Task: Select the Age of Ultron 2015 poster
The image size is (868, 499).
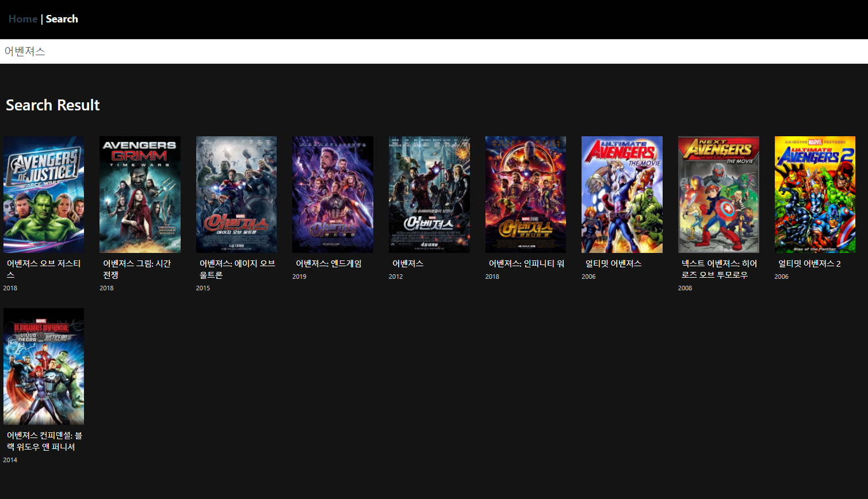Action: pos(236,194)
